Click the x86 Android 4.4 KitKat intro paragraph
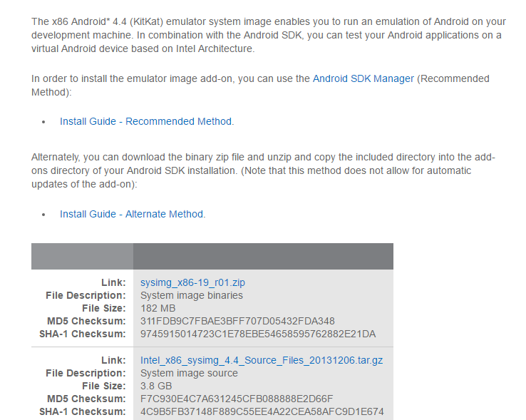 point(264,35)
